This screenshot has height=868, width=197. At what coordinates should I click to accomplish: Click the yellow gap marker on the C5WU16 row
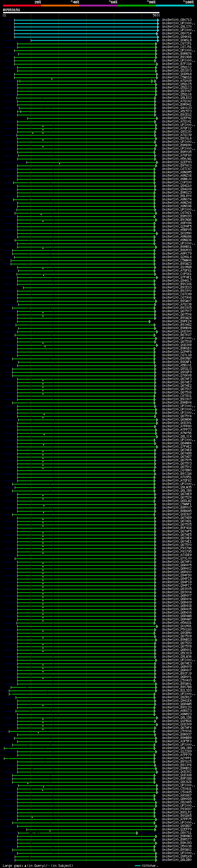(x=52, y=79)
